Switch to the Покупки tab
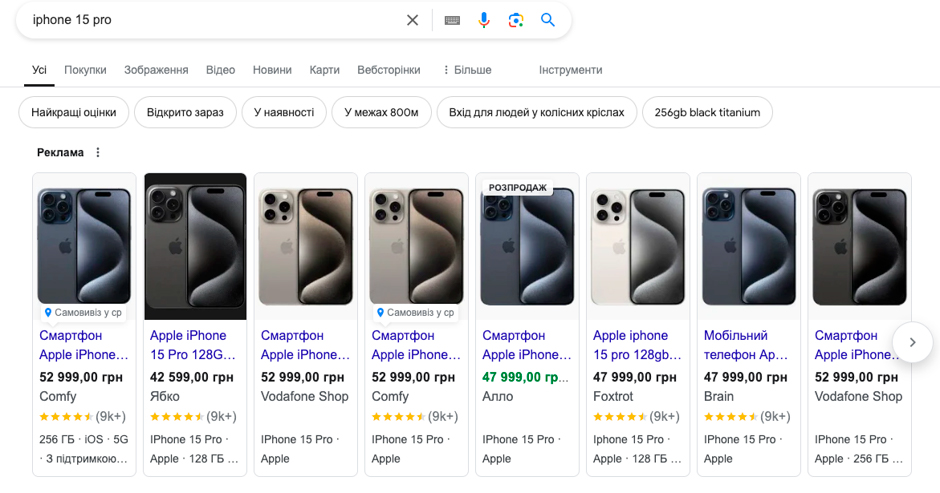The width and height of the screenshot is (940, 493). tap(85, 70)
